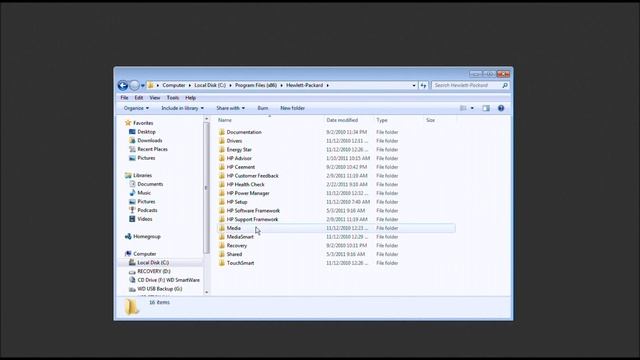
Task: Click the refresh icon beside the address bar
Action: 423,85
